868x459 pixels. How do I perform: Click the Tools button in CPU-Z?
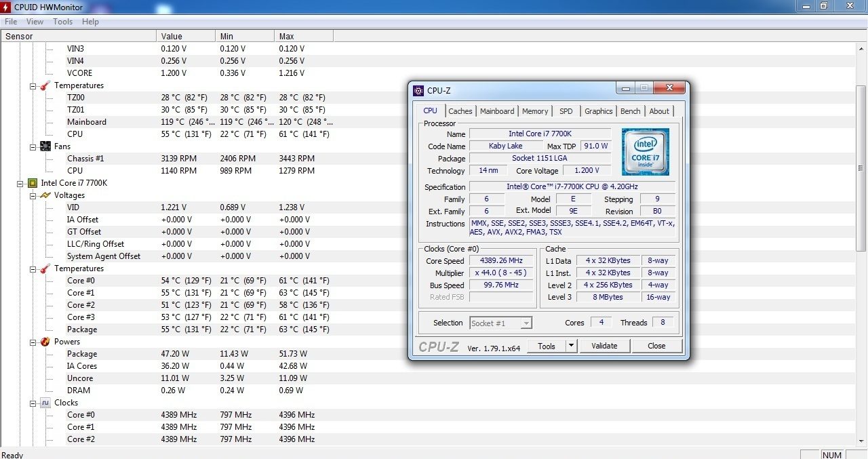coord(547,346)
